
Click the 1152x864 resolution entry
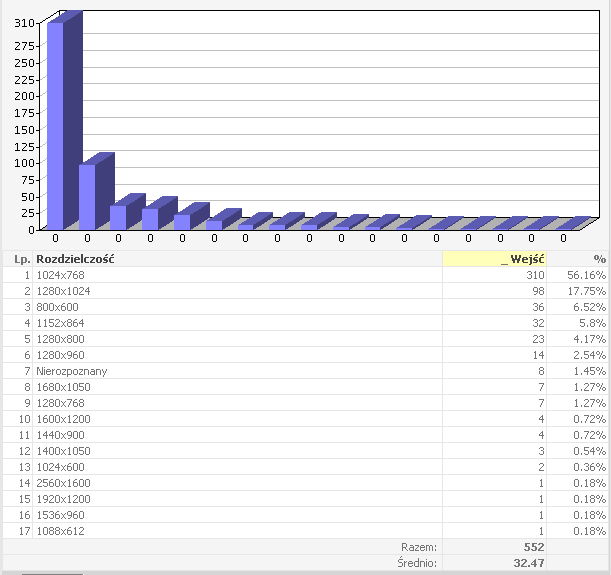point(60,323)
